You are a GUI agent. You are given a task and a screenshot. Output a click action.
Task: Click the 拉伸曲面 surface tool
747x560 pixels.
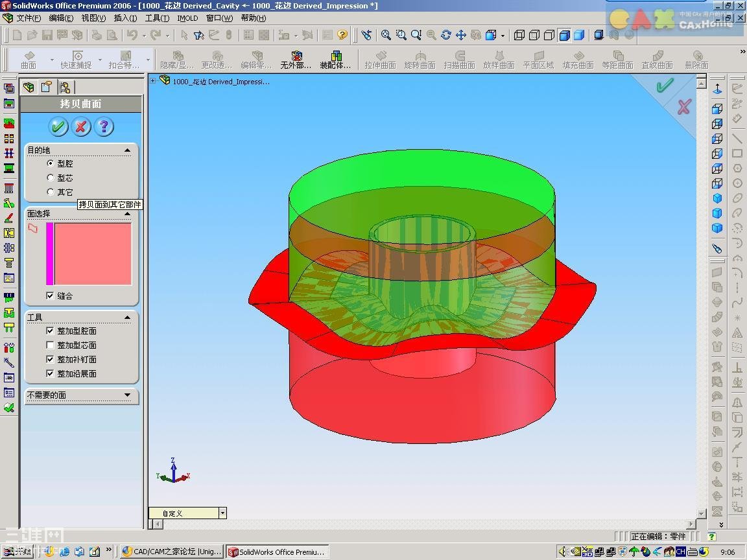coord(380,60)
